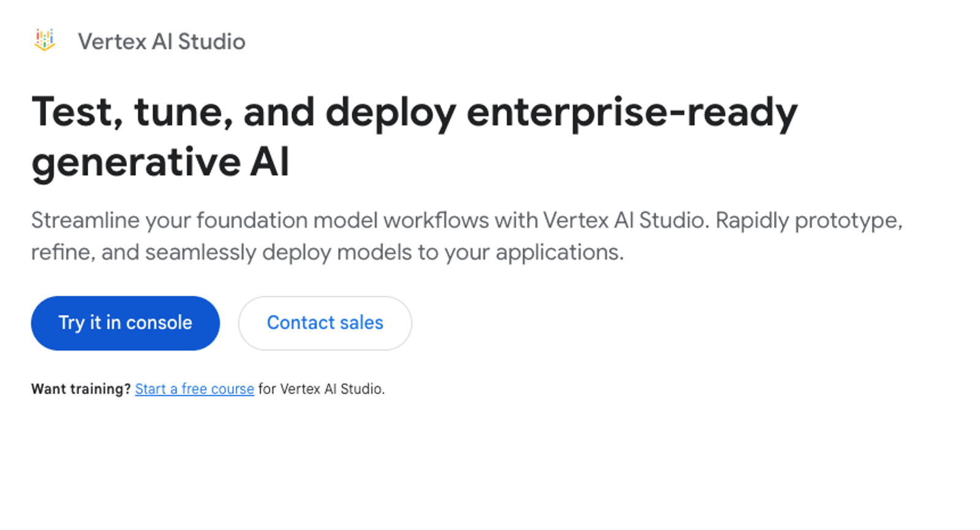Screen dimensions: 980x530
Task: Click the bold "Want training?" text
Action: click(x=81, y=389)
